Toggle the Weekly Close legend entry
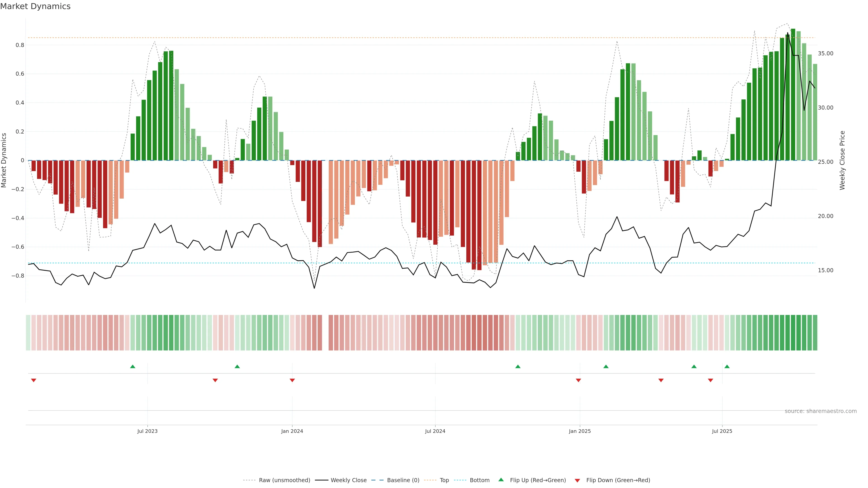The height and width of the screenshot is (488, 868). point(348,480)
